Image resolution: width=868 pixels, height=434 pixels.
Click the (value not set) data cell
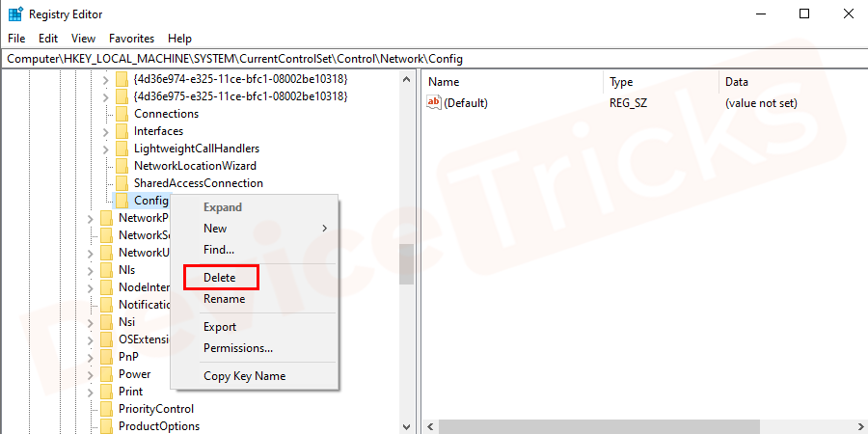click(761, 103)
